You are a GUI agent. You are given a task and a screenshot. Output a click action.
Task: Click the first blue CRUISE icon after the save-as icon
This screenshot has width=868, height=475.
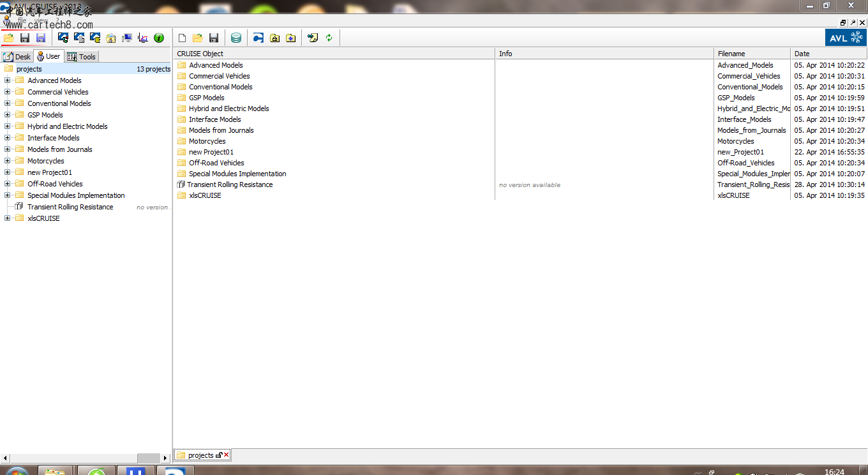(x=63, y=38)
